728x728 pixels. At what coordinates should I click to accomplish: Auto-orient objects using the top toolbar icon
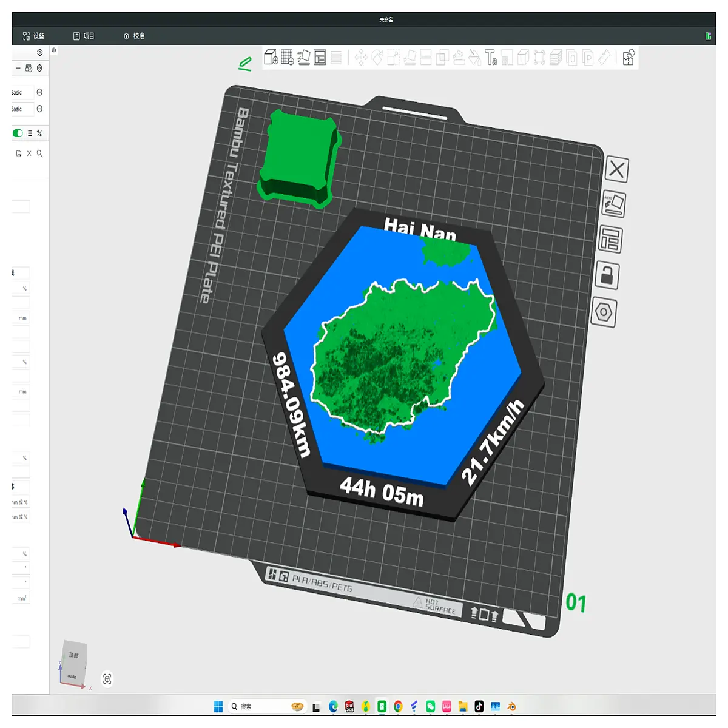(x=304, y=57)
